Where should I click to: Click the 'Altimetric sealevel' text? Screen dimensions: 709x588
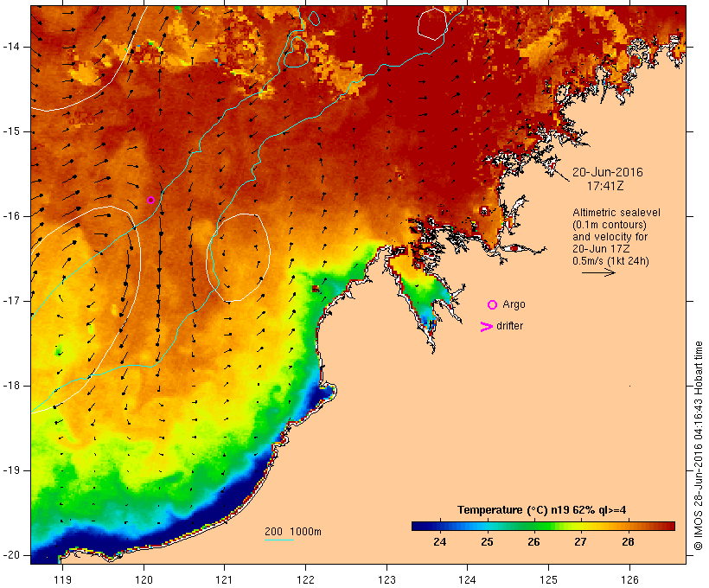(616, 213)
